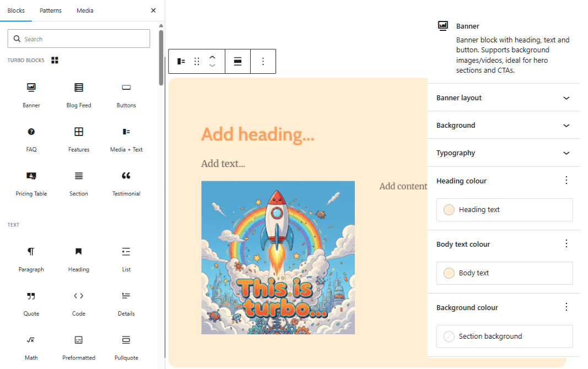Expand the Banner layout panel
The image size is (588, 369).
click(x=504, y=98)
